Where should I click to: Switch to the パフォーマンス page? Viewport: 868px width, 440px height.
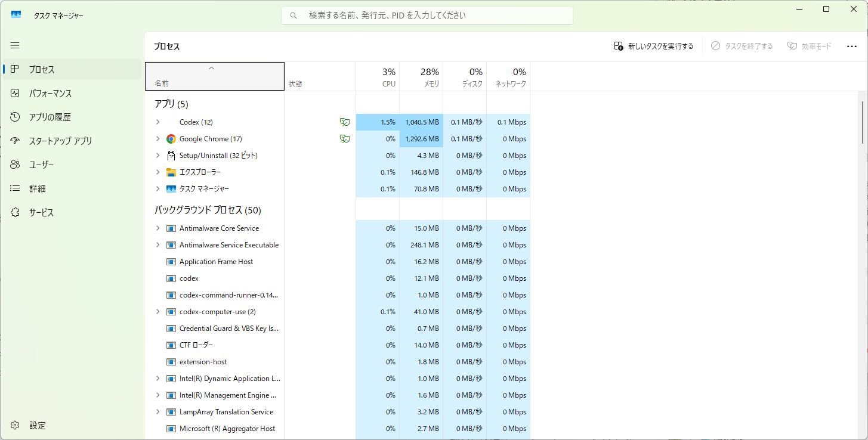pos(72,94)
